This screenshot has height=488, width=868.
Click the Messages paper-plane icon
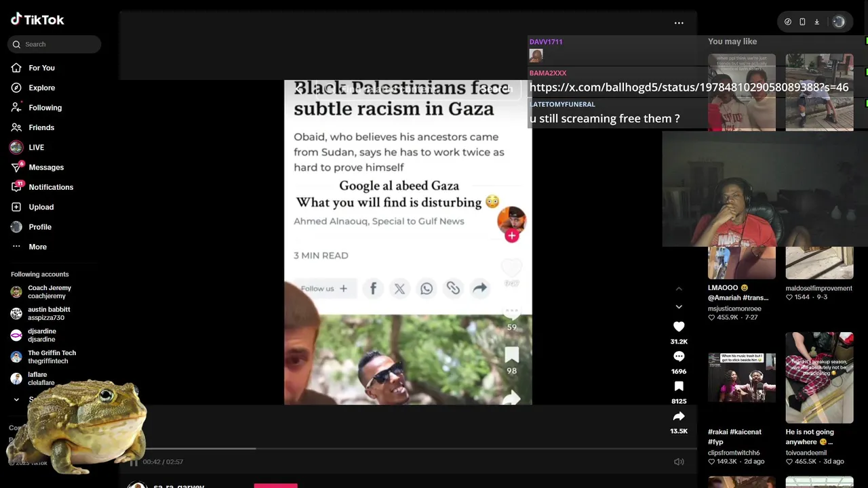tap(16, 167)
